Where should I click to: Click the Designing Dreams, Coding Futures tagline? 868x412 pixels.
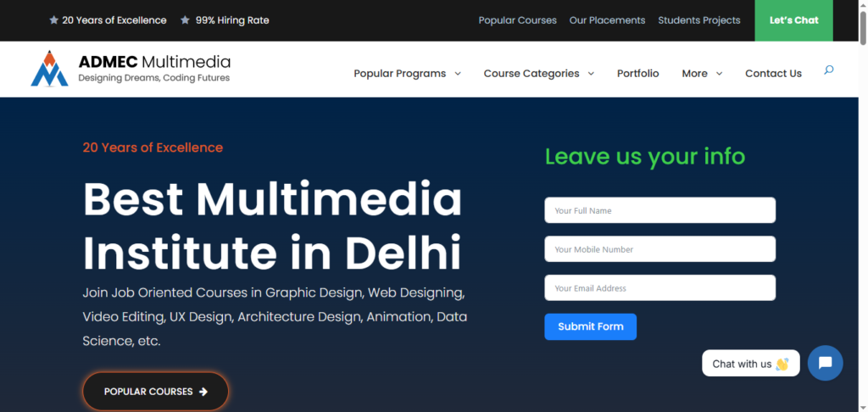(x=154, y=78)
